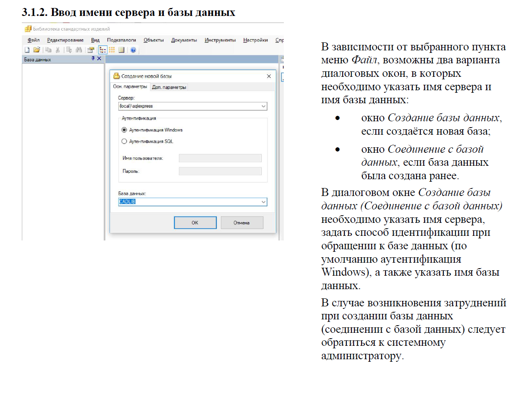Viewport: 532px width, 397px height.
Task: Select the Аутентификация SQL radio button
Action: (x=124, y=141)
